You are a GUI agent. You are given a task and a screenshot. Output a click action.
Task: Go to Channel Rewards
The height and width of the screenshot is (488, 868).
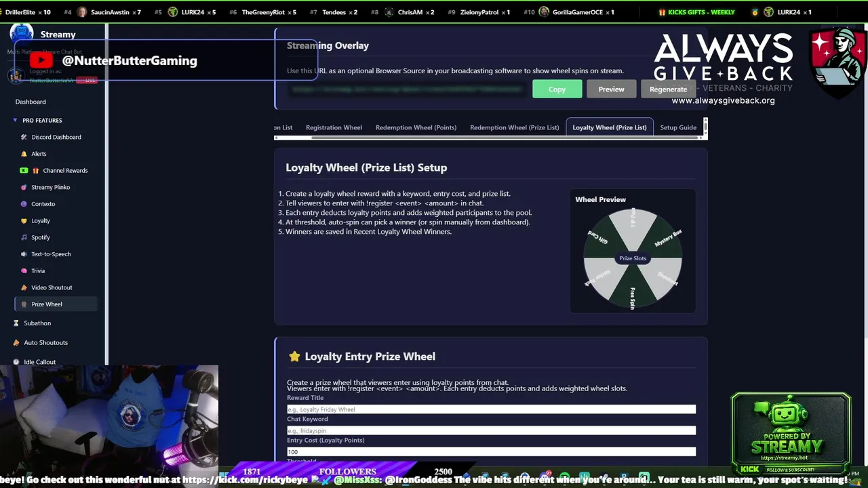(x=65, y=171)
